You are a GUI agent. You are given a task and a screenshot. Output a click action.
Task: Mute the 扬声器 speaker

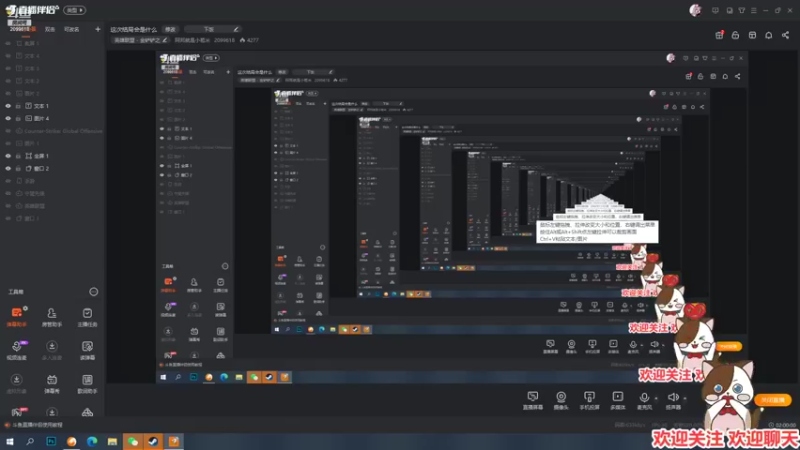[673, 401]
